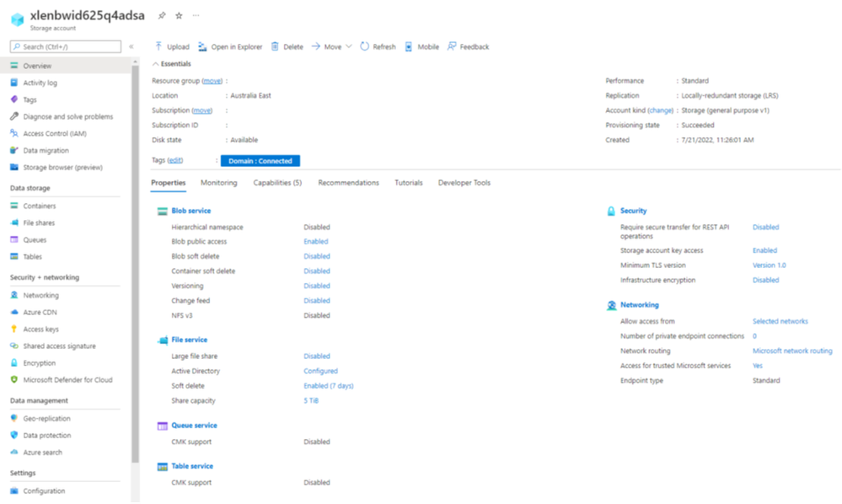Switch to the Capabilities (5) tab
Screen dimensions: 842x504
click(x=277, y=183)
